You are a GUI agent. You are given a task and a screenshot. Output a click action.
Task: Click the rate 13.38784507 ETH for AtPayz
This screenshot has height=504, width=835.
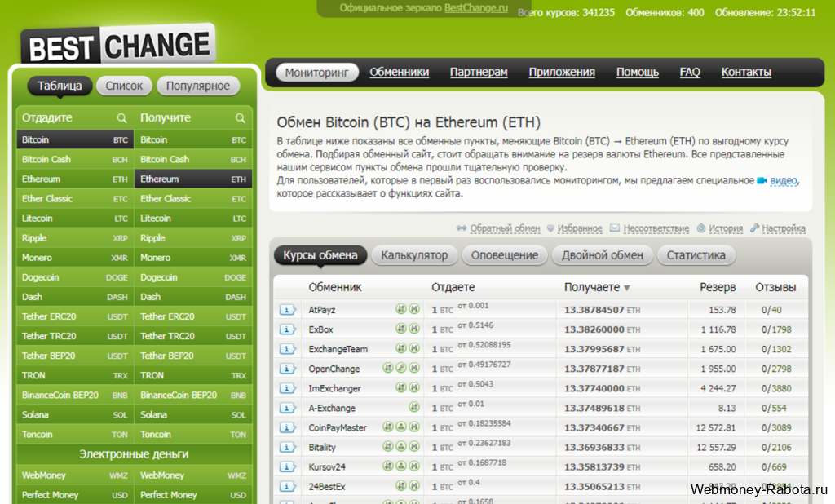pos(603,310)
